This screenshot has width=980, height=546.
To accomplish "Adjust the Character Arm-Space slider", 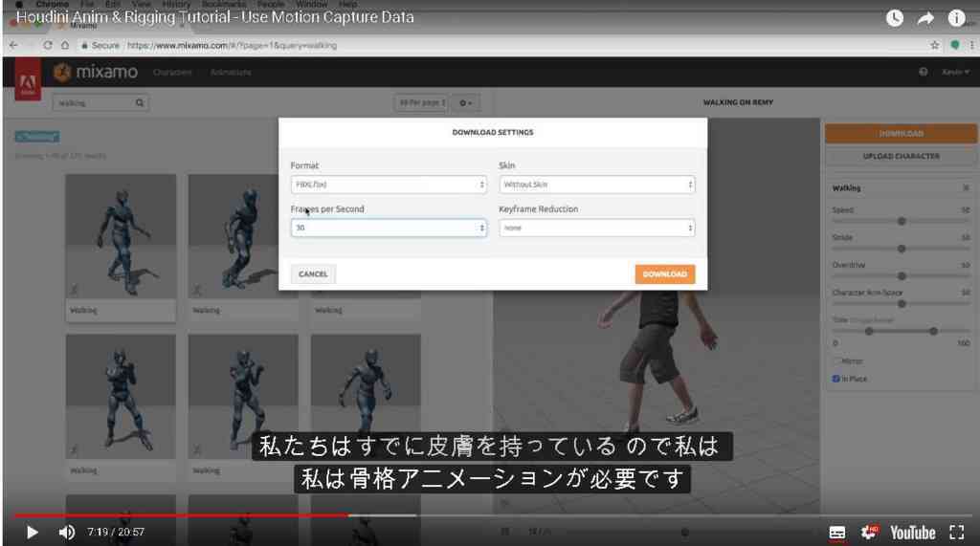I will [x=902, y=304].
